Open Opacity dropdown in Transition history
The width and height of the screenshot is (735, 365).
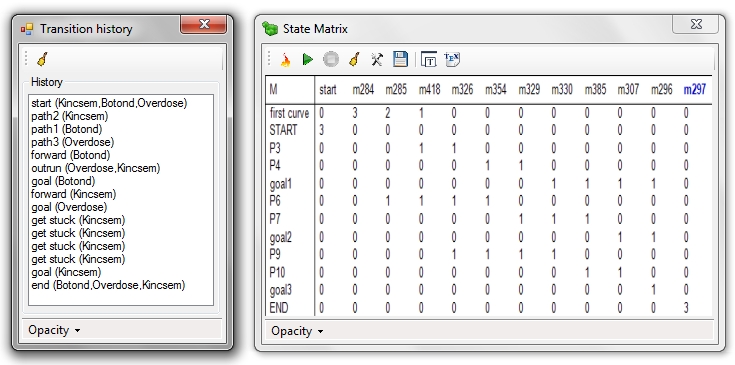(54, 330)
